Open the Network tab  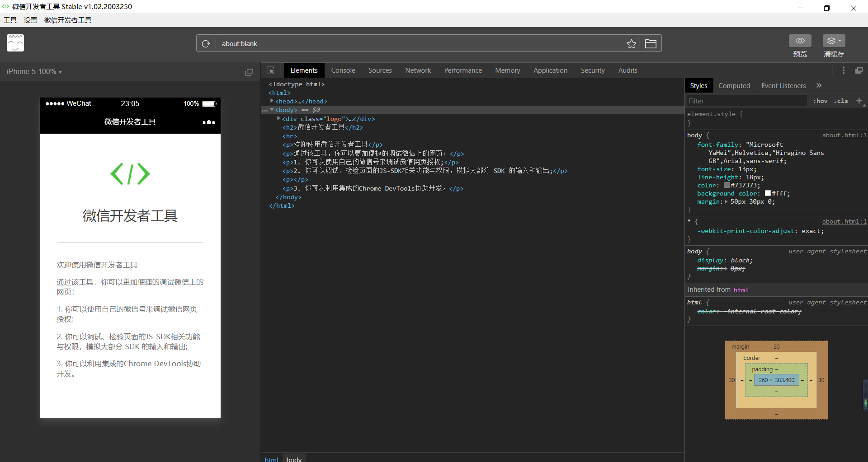tap(418, 70)
